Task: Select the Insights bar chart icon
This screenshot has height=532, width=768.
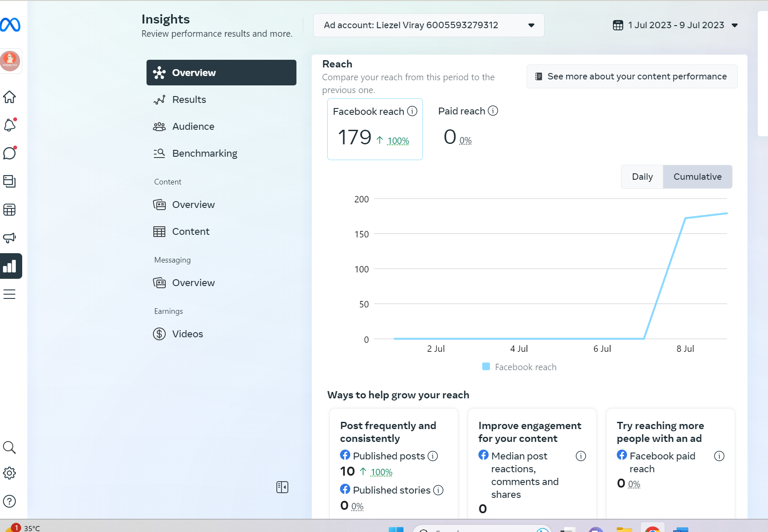Action: point(10,266)
